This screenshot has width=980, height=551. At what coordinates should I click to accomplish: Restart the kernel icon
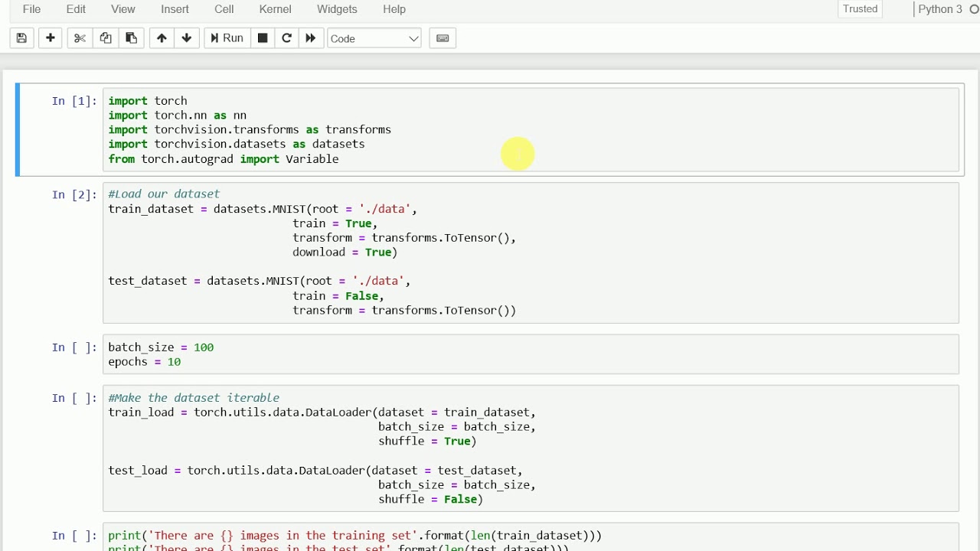point(286,38)
